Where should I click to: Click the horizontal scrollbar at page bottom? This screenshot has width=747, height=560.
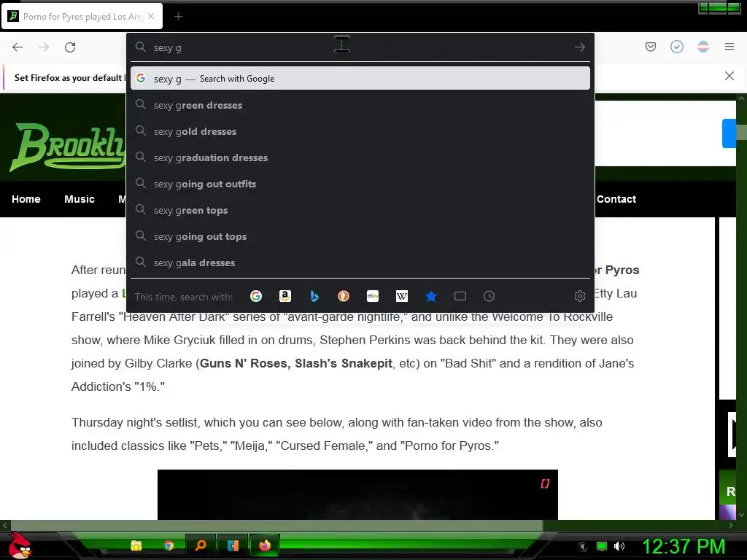click(x=276, y=525)
